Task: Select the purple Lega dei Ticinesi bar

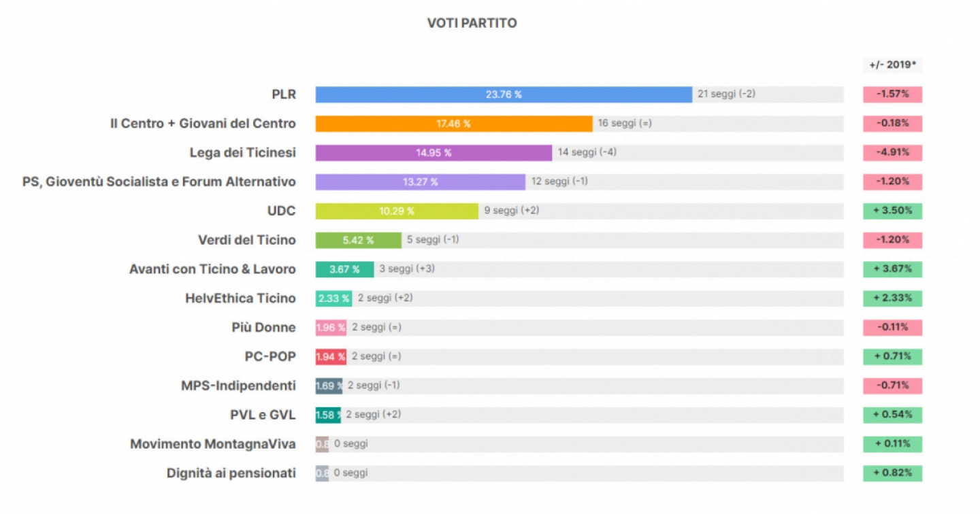Action: coord(434,153)
